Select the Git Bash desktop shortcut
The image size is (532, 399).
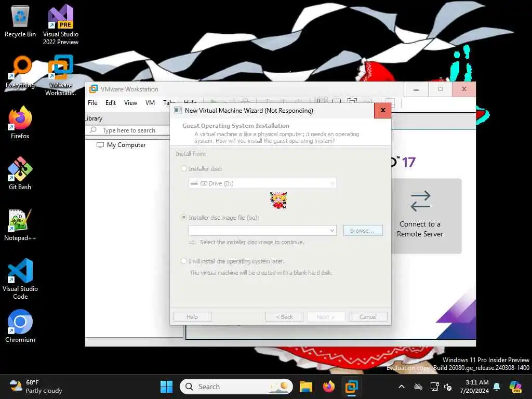pos(20,174)
